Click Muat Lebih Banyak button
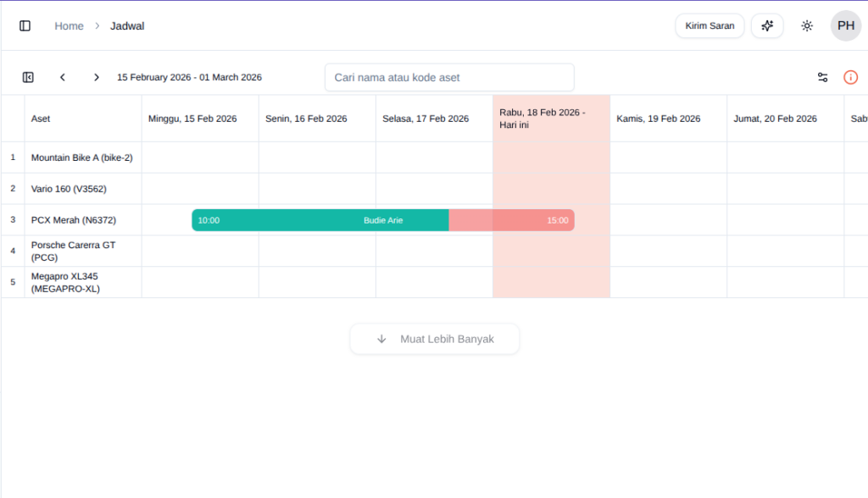Image resolution: width=868 pixels, height=498 pixels. click(435, 339)
